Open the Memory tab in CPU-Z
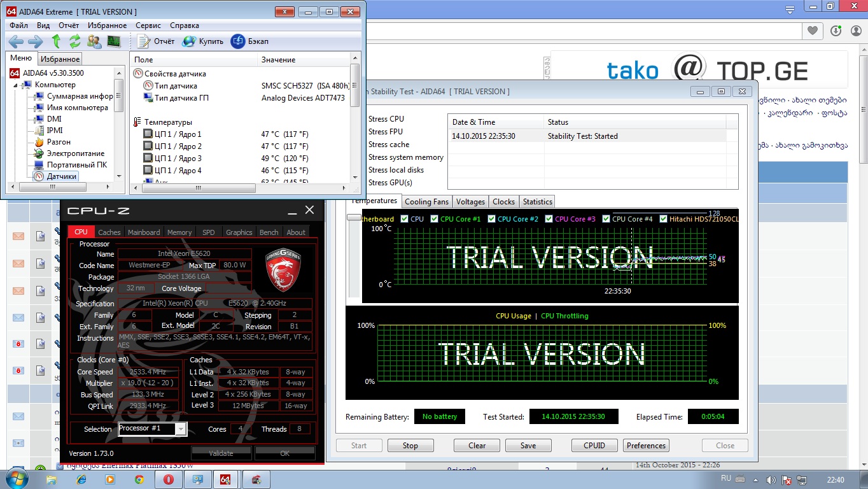 click(179, 232)
